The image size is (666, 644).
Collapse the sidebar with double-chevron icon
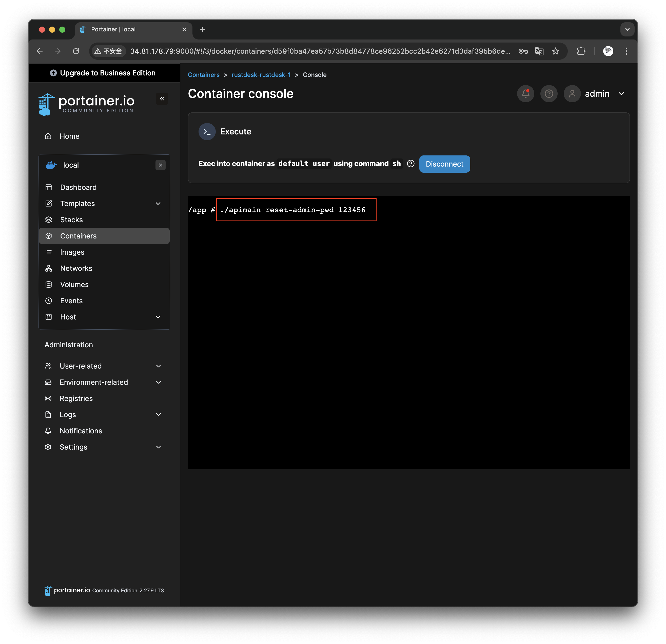(162, 99)
